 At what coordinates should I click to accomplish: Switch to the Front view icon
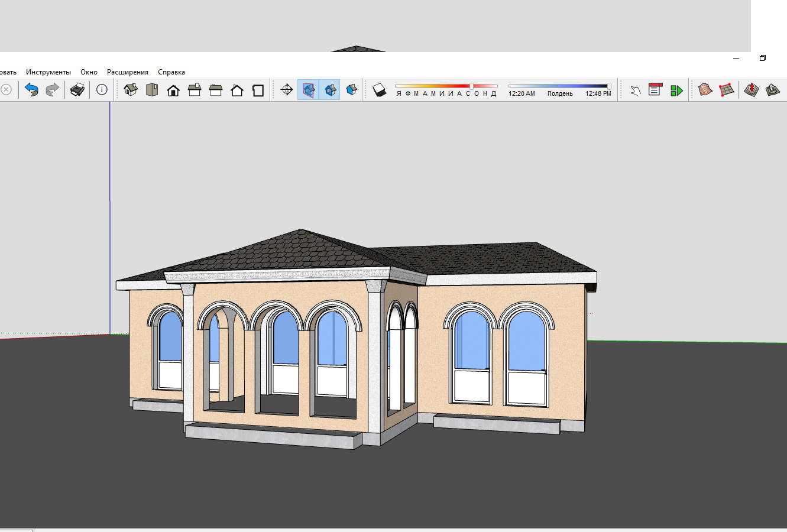point(173,90)
